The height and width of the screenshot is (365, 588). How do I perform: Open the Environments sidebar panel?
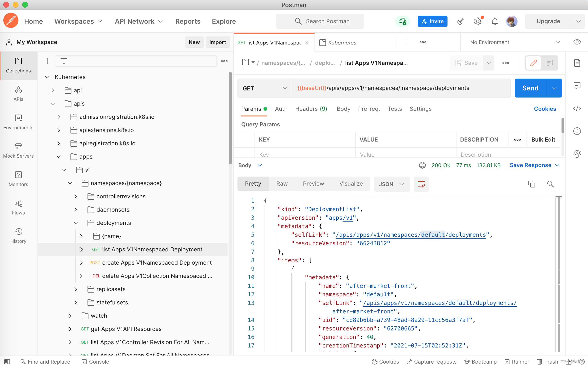point(18,122)
